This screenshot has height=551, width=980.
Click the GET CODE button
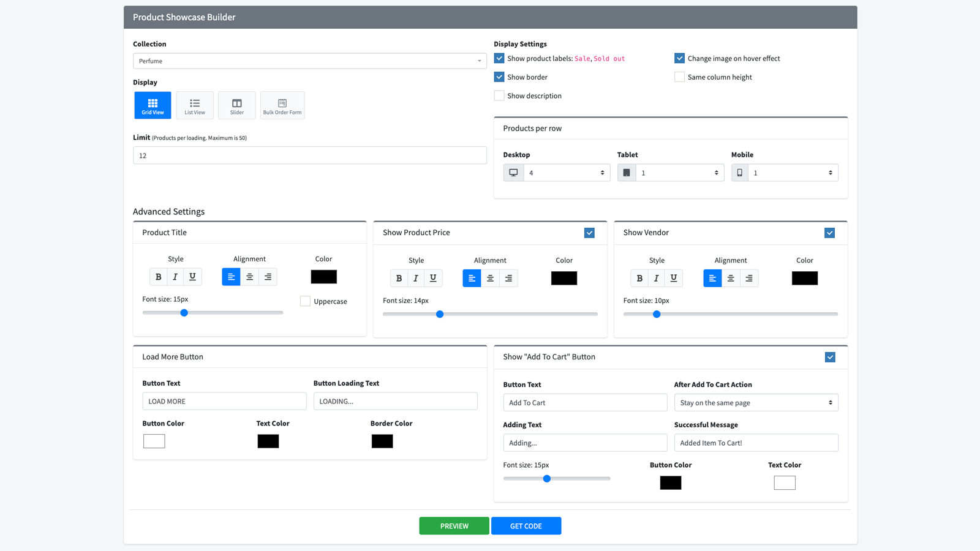tap(526, 525)
